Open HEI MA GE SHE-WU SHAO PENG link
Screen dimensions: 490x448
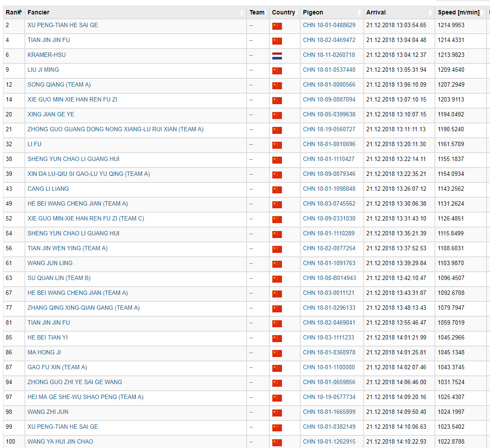86,397
